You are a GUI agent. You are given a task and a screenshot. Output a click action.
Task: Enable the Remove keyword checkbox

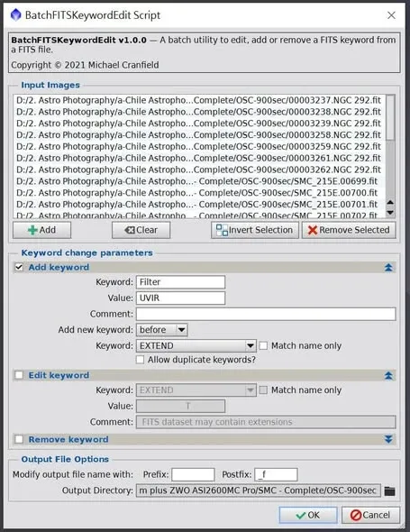pyautogui.click(x=19, y=439)
